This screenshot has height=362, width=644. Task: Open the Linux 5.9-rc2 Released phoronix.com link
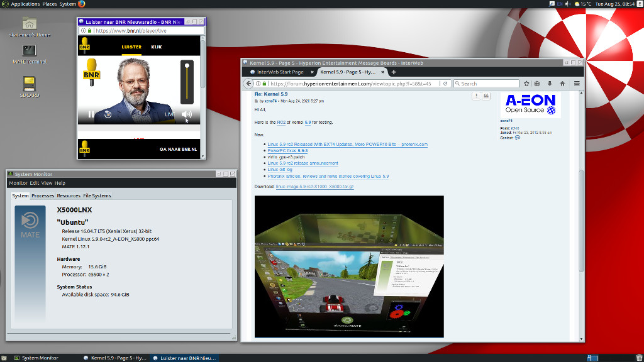pos(347,145)
